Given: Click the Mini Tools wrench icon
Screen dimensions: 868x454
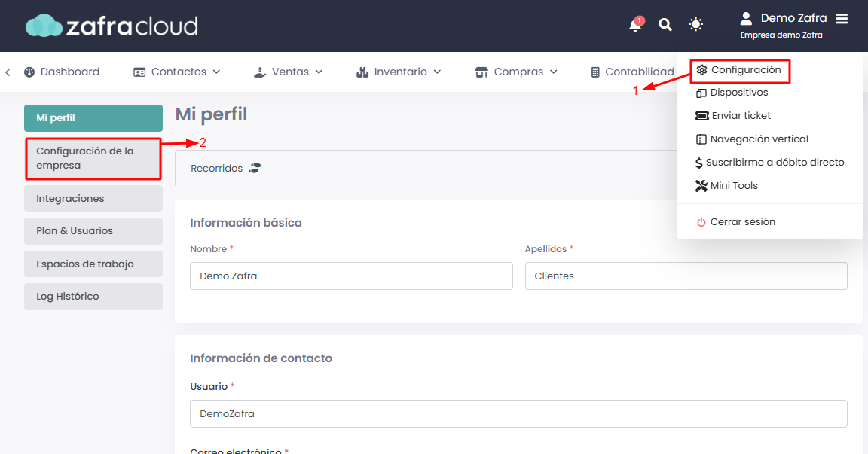Looking at the screenshot, I should click(x=701, y=186).
